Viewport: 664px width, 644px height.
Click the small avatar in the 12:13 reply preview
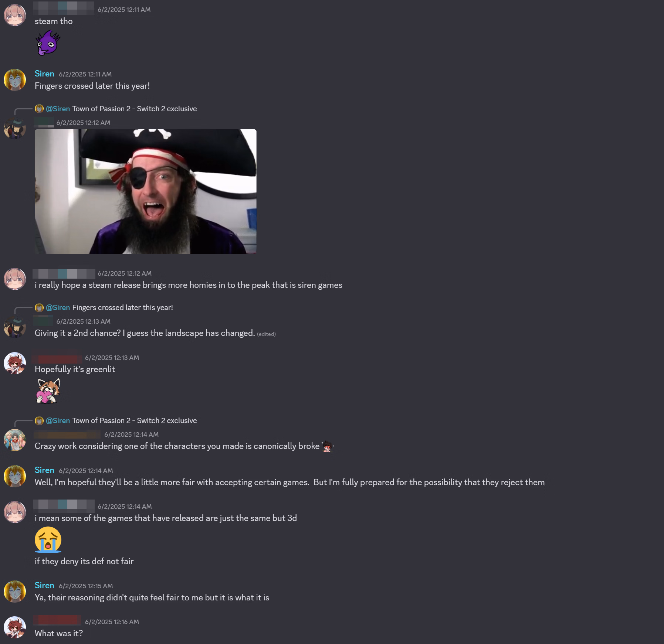point(39,307)
